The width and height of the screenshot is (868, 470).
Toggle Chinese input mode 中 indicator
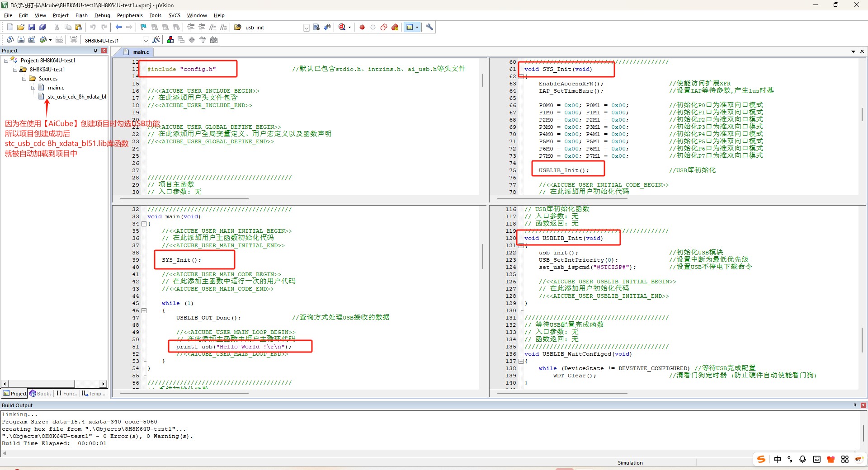pyautogui.click(x=778, y=459)
